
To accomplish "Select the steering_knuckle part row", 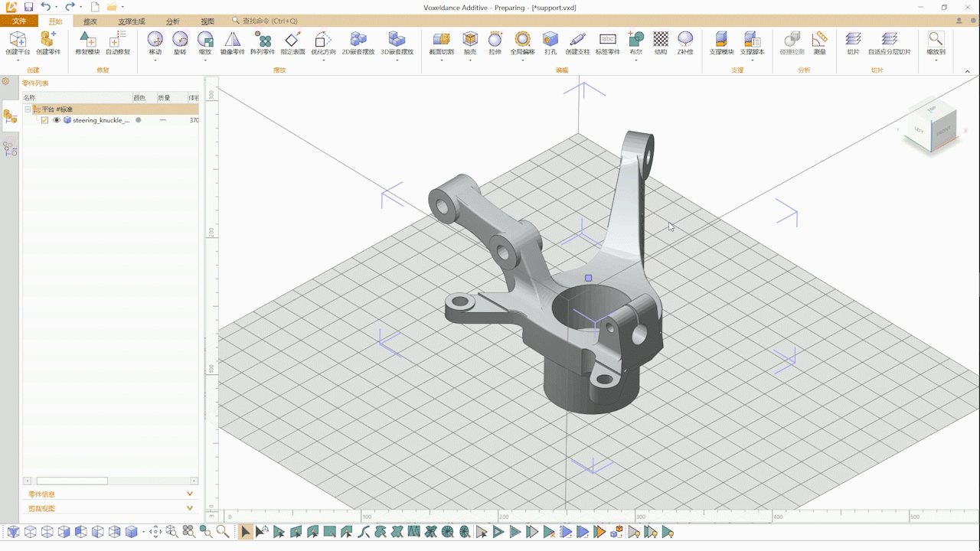I will (x=110, y=120).
